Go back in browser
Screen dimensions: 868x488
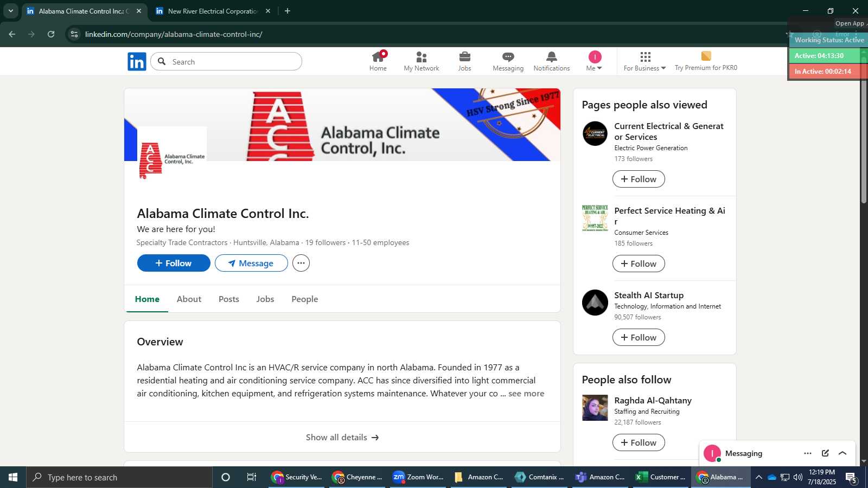12,34
